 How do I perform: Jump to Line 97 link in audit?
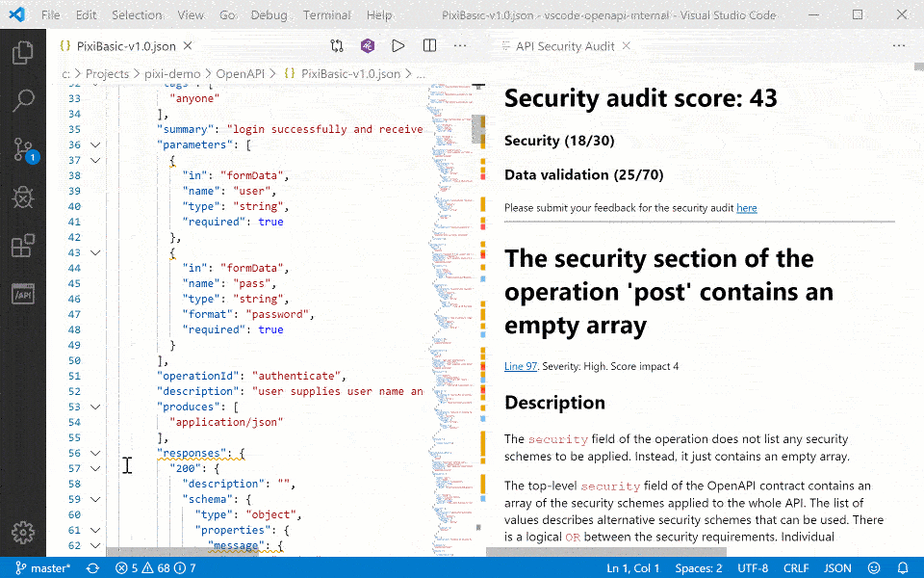point(521,366)
